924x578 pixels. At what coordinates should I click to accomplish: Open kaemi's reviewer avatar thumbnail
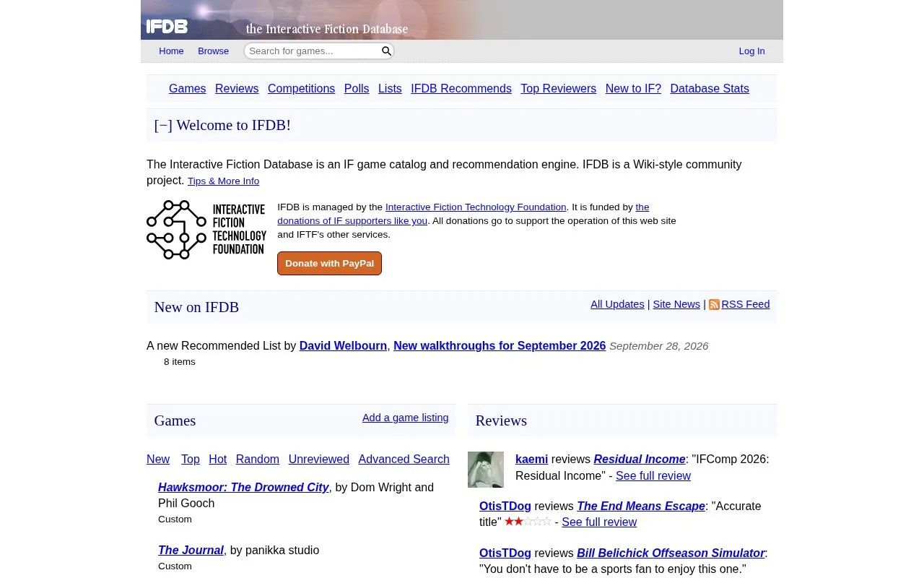click(x=486, y=470)
